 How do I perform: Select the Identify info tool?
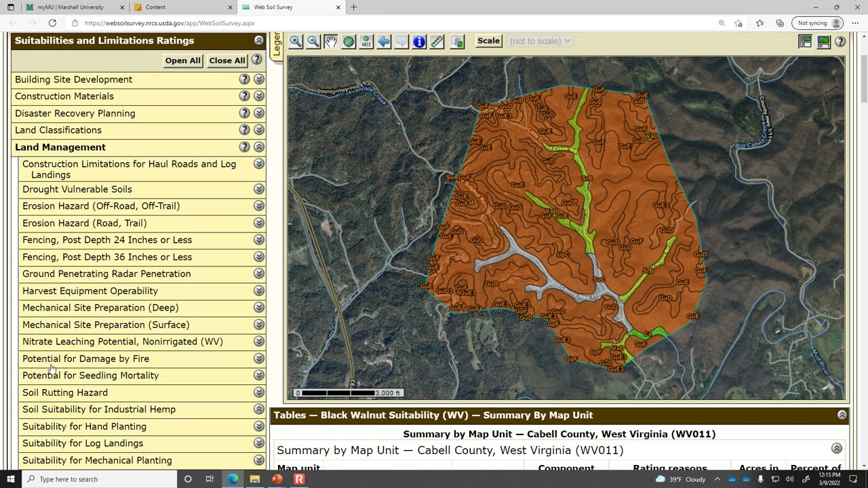(x=419, y=41)
